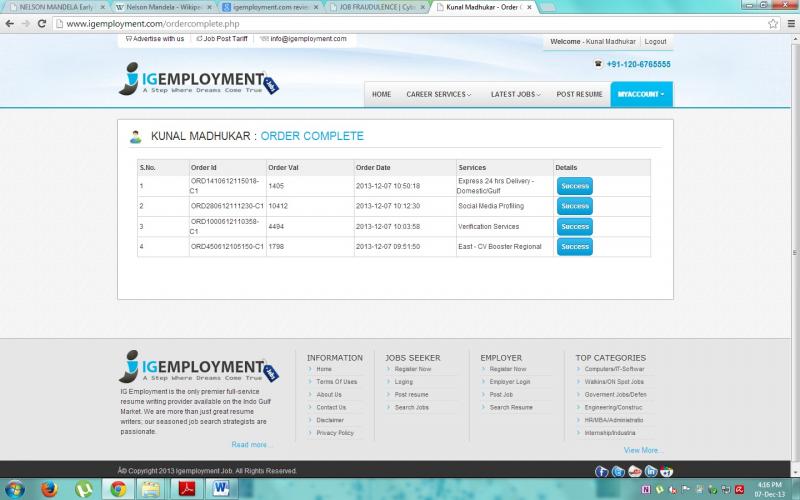Click the phone icon by the number
This screenshot has height=500, width=800.
598,64
